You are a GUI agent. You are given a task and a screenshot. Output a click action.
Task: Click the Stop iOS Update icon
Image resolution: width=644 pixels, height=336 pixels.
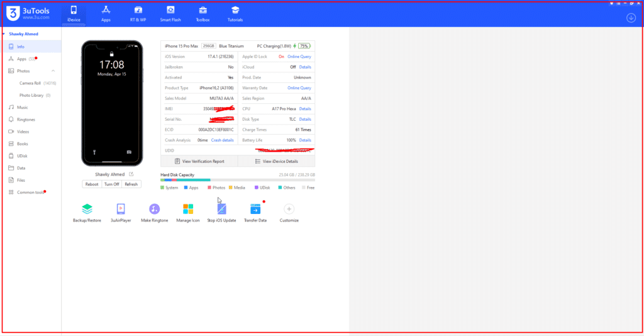click(221, 210)
